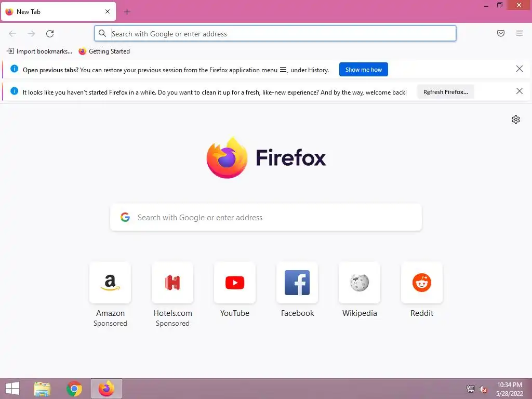Open new tab personalize gear settings

pyautogui.click(x=516, y=119)
